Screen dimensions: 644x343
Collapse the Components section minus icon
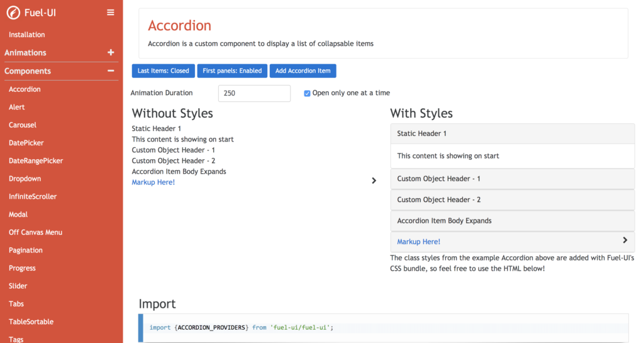tap(111, 71)
